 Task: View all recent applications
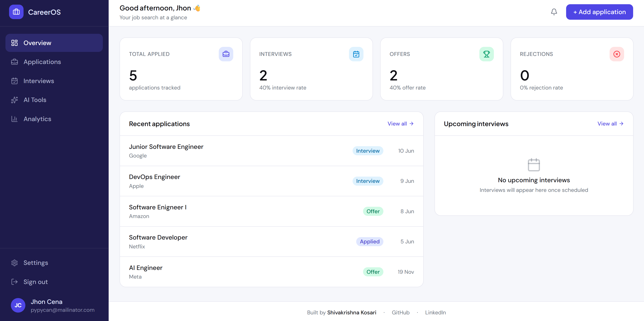[400, 124]
